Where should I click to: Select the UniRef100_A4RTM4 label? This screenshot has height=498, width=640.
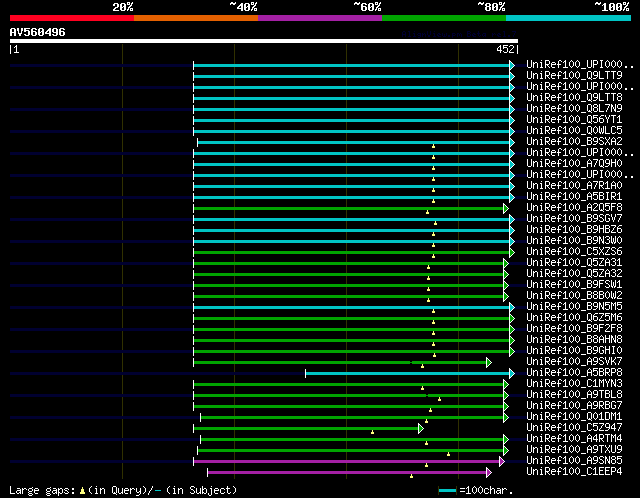[574, 439]
